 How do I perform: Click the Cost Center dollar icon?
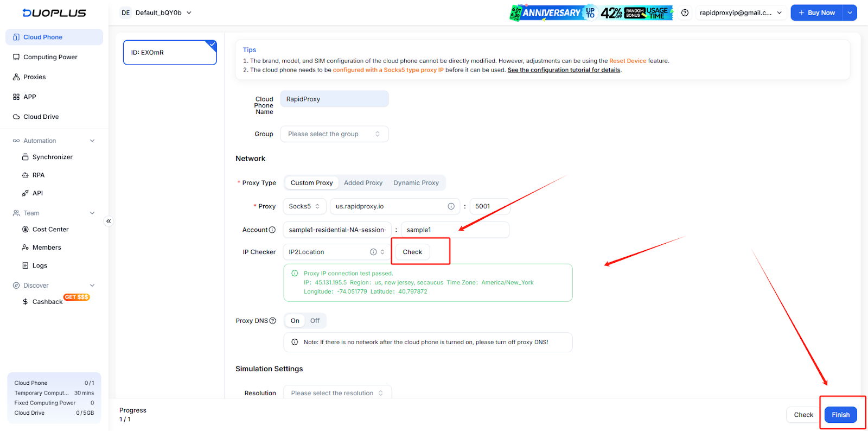(x=25, y=230)
